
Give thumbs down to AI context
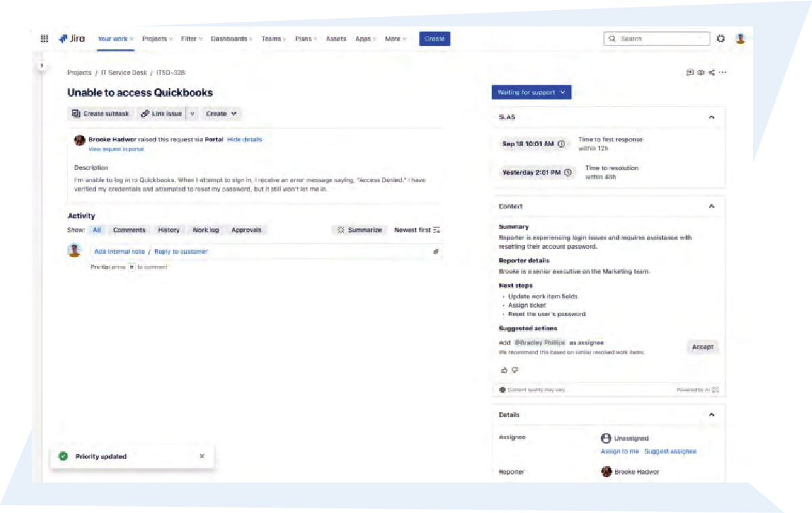pos(515,370)
